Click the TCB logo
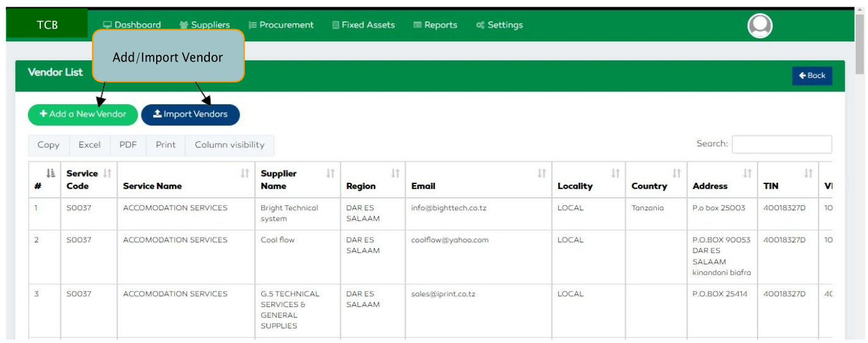Screen dimensions: 868x343 (47, 25)
